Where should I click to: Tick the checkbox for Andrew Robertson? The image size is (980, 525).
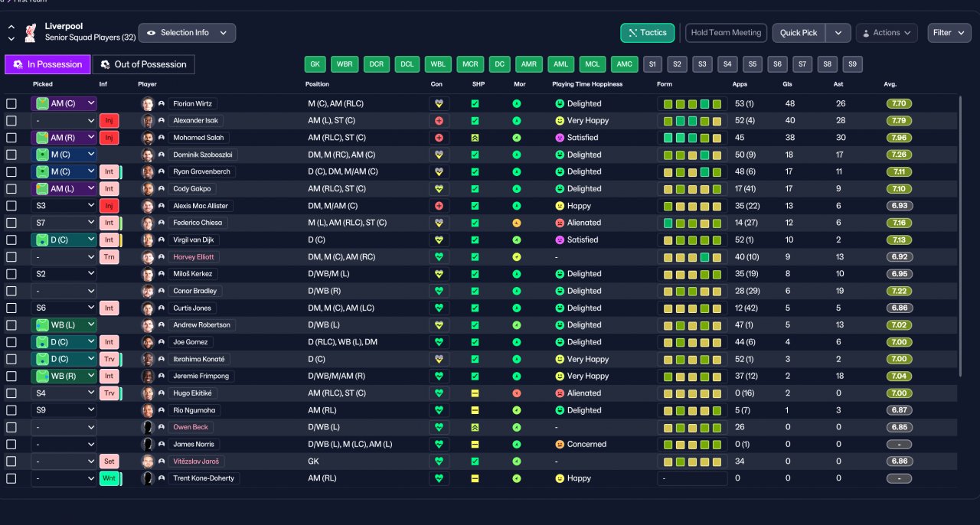pyautogui.click(x=11, y=325)
